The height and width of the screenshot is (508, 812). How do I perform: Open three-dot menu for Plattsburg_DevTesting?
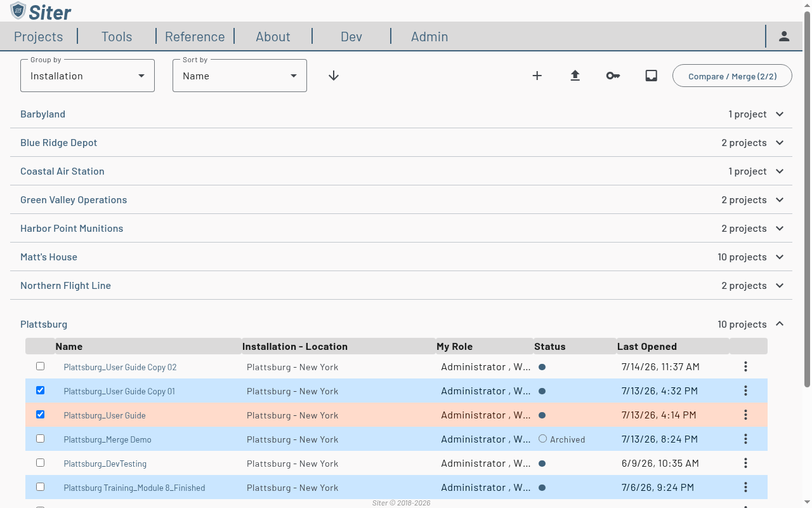(745, 463)
